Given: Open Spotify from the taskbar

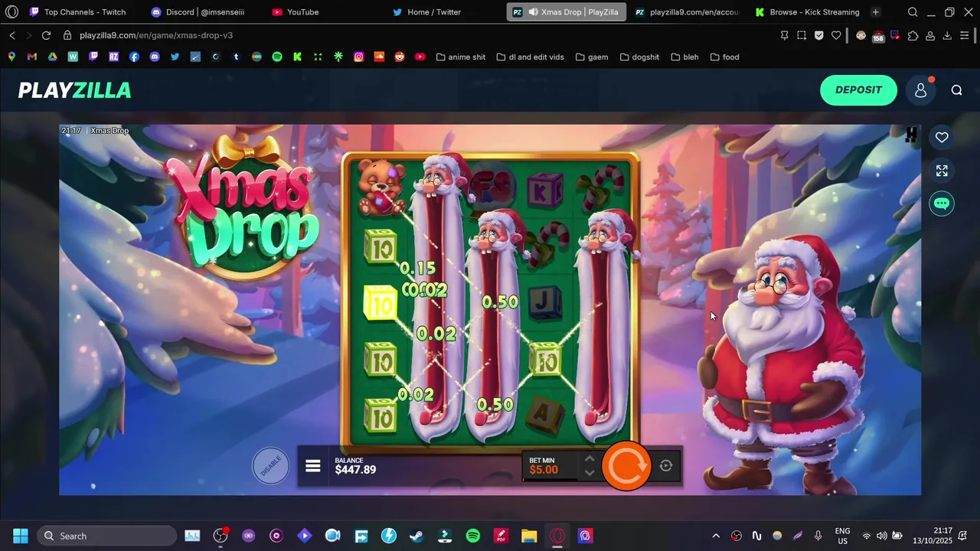Looking at the screenshot, I should tap(473, 536).
